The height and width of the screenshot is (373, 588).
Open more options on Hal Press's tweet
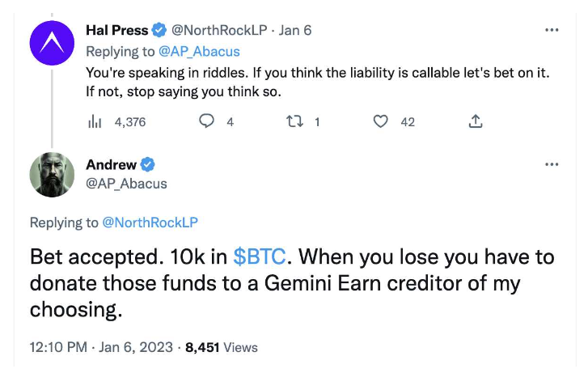click(x=552, y=30)
